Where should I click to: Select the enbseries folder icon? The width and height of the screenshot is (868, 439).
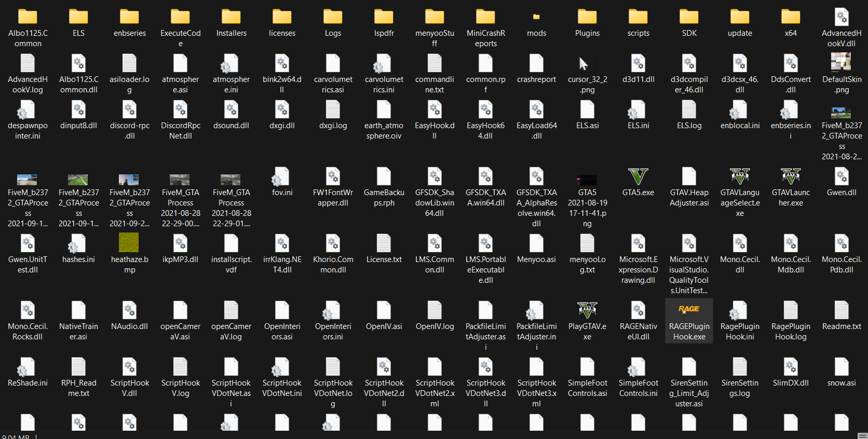(130, 17)
